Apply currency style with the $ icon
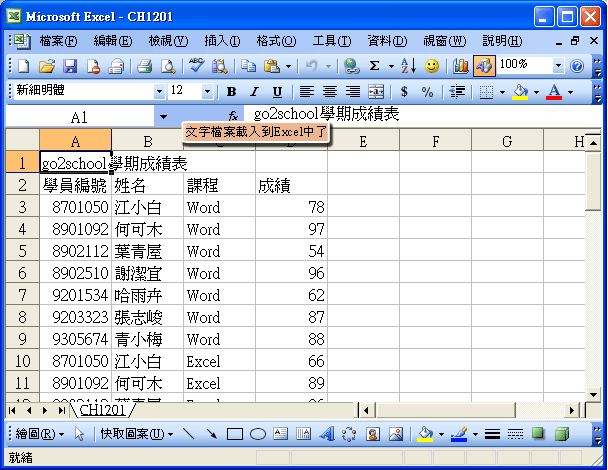 [x=404, y=92]
